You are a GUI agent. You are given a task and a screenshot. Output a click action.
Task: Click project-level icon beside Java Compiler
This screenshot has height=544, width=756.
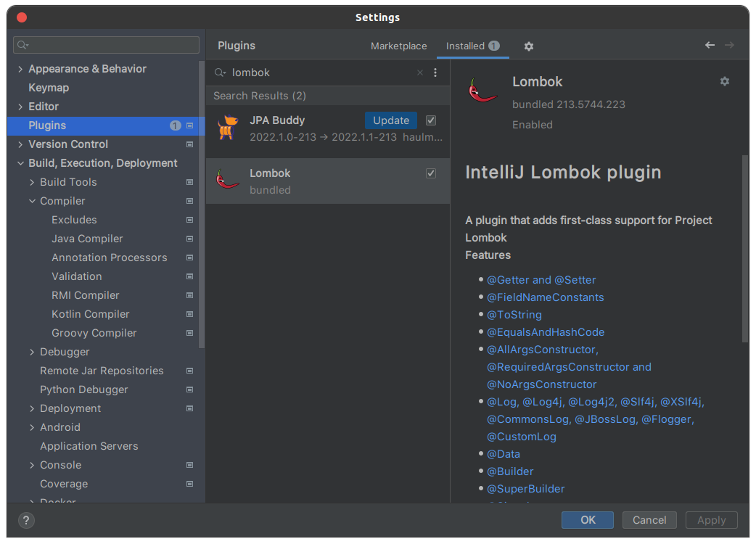tap(189, 239)
